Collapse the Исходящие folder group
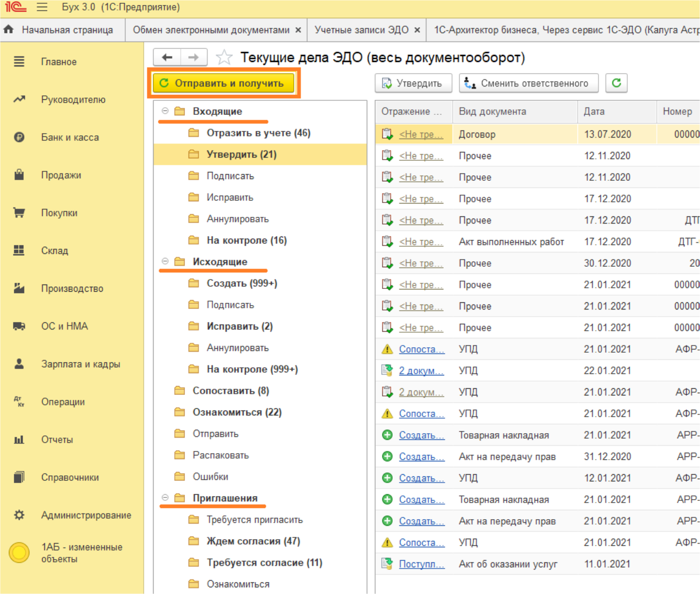 point(165,261)
